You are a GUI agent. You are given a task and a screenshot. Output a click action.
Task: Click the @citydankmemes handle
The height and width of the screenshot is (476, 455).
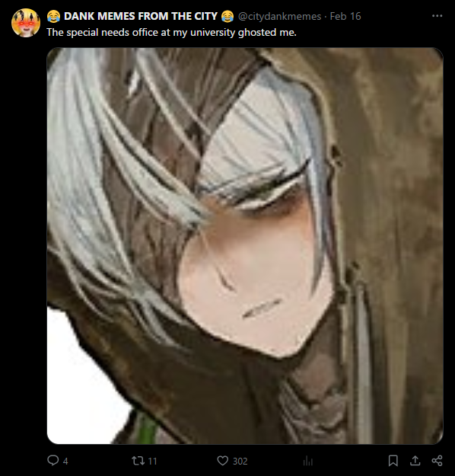click(279, 16)
